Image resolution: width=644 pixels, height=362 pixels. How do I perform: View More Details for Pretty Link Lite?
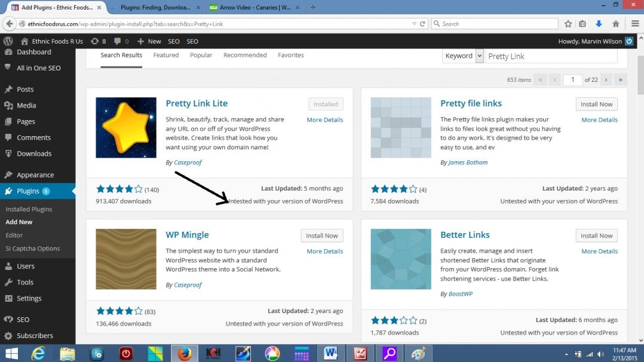coord(325,119)
